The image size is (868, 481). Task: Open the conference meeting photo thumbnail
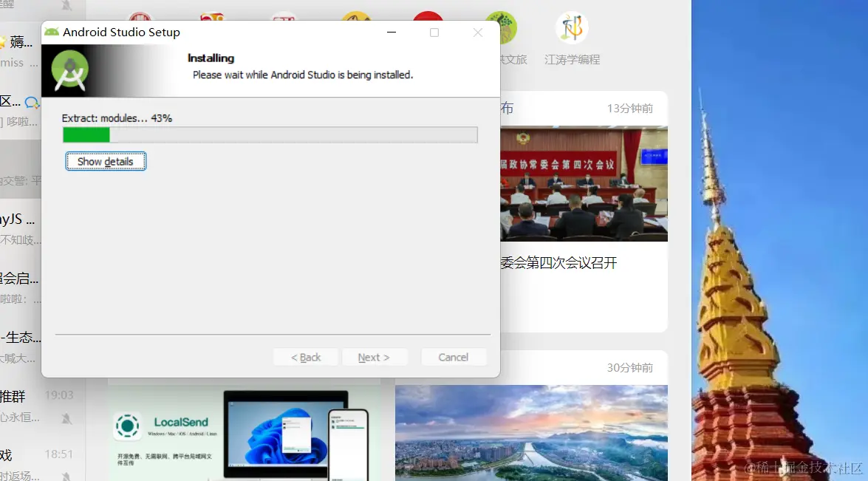coord(584,184)
